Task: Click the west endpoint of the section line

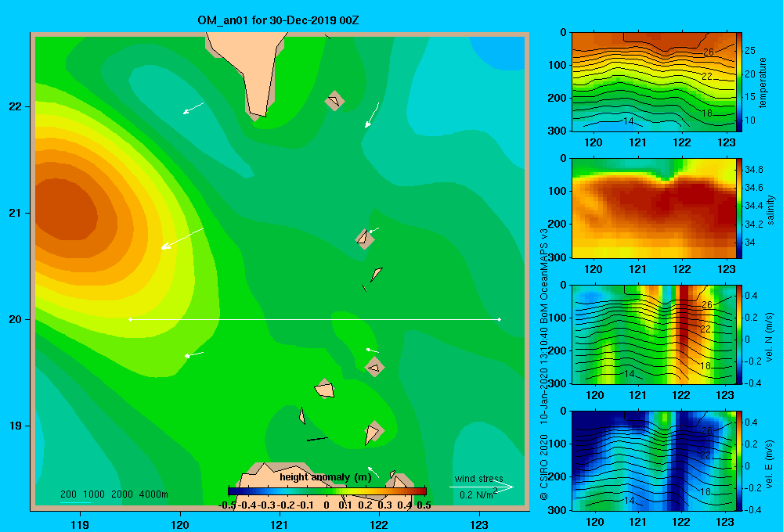Action: (130, 319)
